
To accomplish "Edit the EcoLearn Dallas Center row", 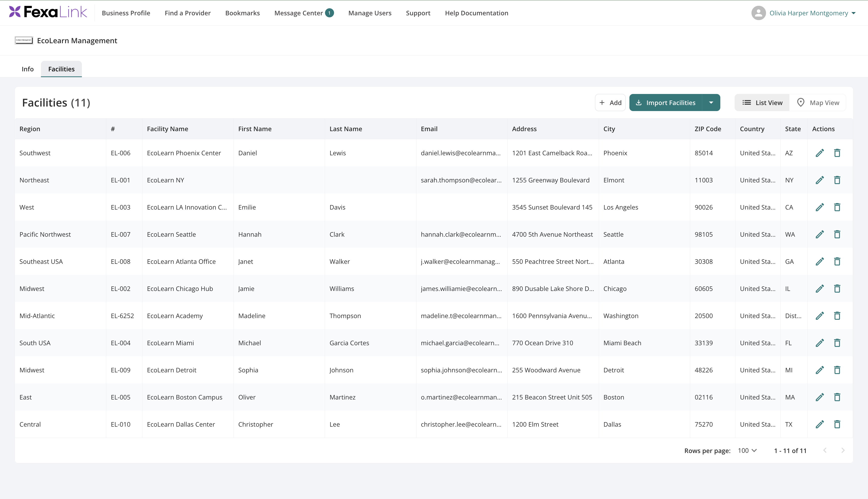I will point(819,424).
